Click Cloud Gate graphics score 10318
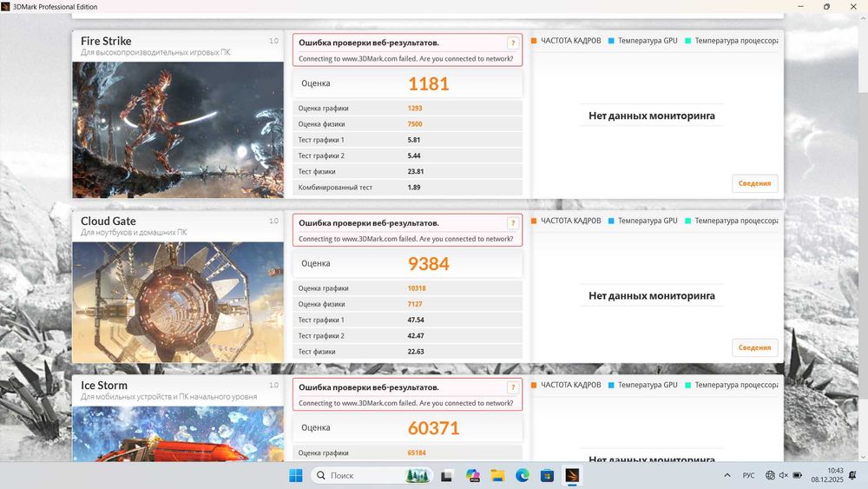 [x=417, y=288]
